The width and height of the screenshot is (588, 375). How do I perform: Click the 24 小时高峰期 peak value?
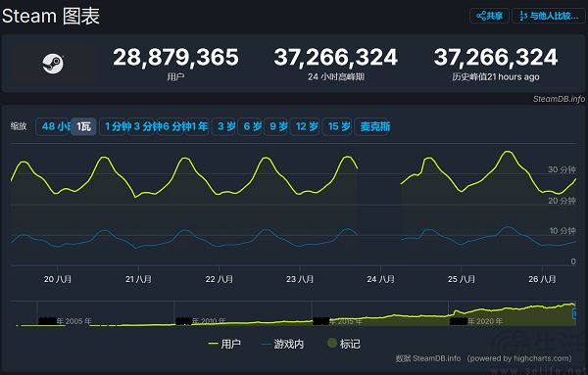(335, 58)
